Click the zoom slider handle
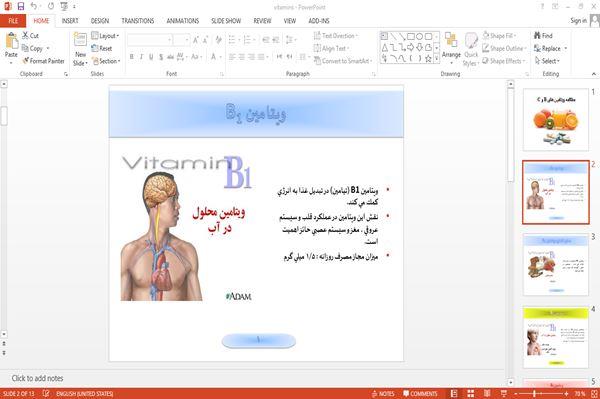This screenshot has height=399, width=600. (x=534, y=394)
